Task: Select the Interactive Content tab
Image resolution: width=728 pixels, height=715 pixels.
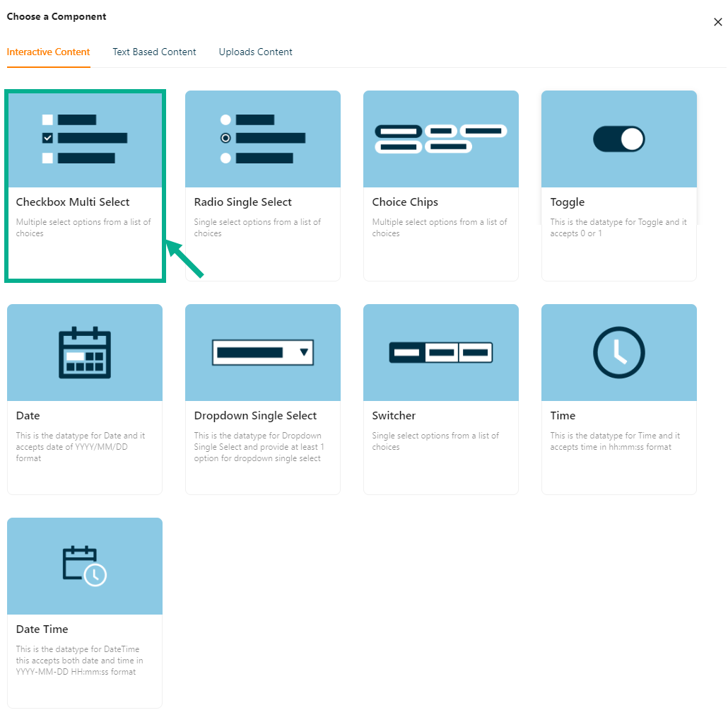Action: click(49, 52)
